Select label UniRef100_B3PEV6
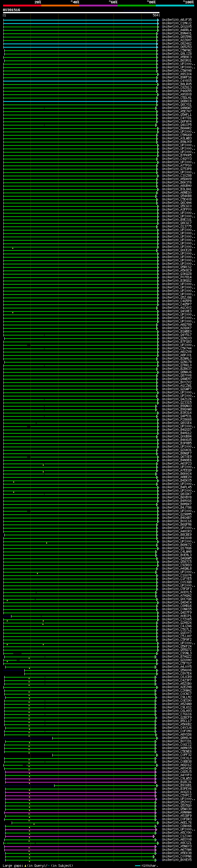Viewport: 197px width, 868px height. pyautogui.click(x=177, y=789)
